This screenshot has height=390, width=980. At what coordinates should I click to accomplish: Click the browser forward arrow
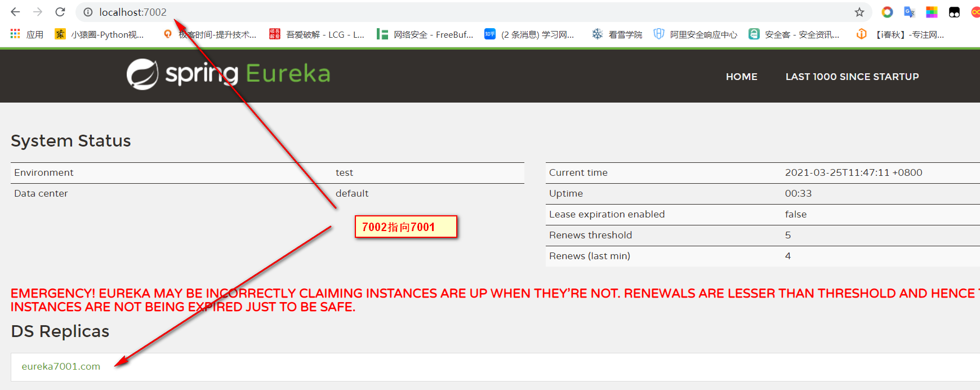(38, 12)
